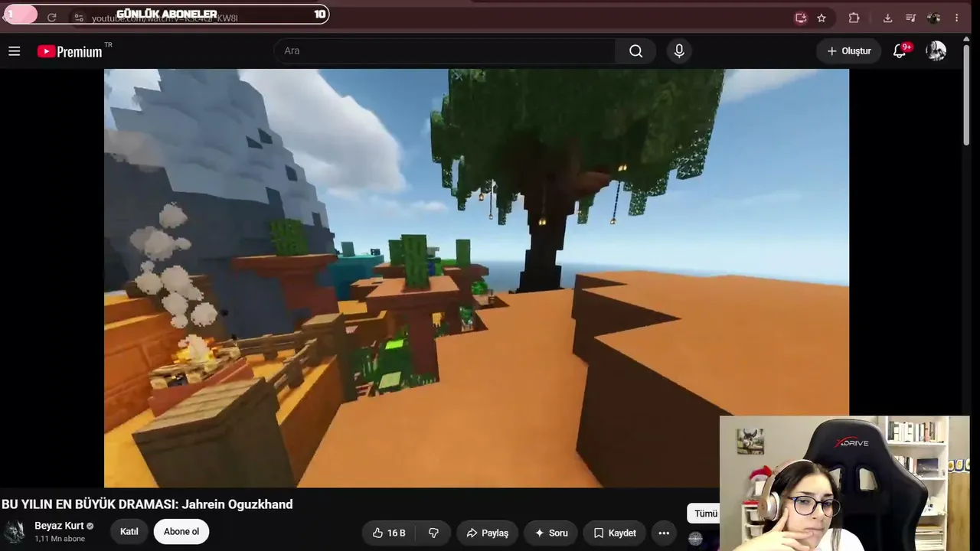Focus the Ara search field
The height and width of the screenshot is (551, 980).
point(445,51)
